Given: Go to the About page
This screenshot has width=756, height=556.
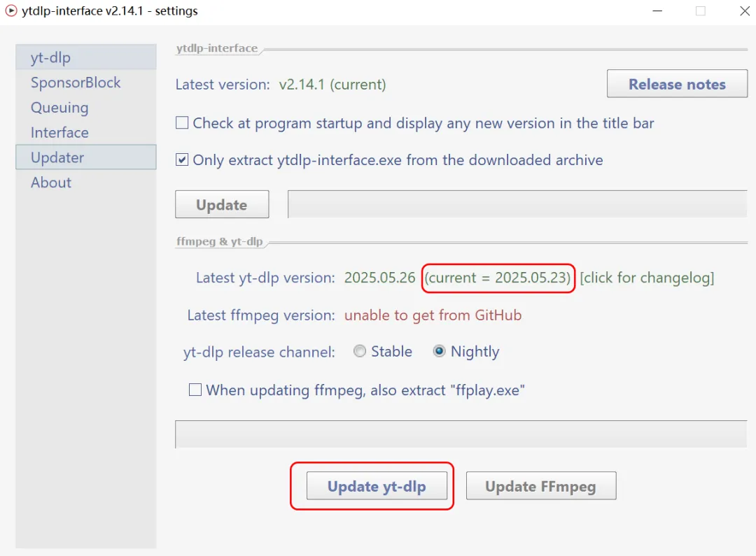Looking at the screenshot, I should click(x=86, y=183).
